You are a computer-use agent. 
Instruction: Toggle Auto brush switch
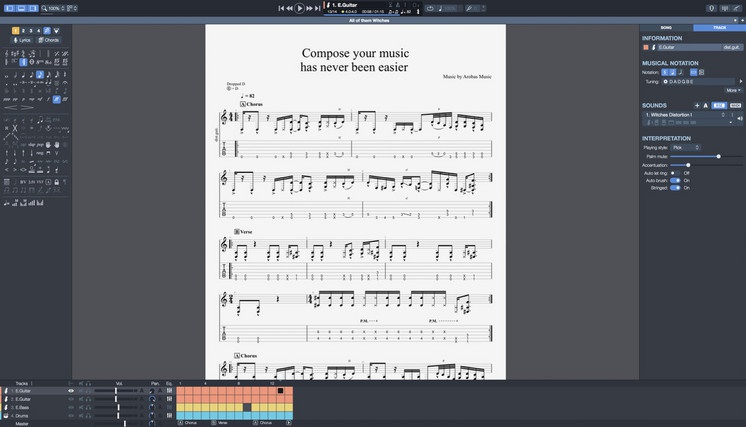[x=675, y=180]
